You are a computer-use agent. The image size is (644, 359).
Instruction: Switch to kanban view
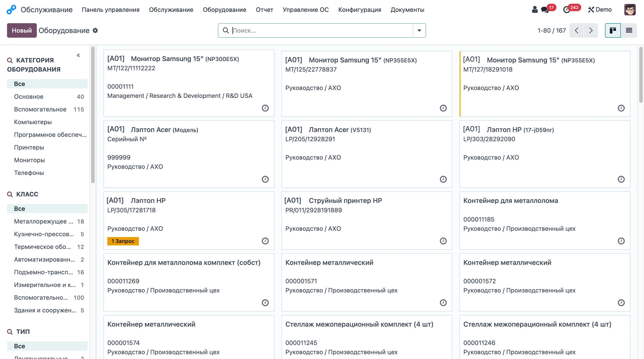[613, 30]
